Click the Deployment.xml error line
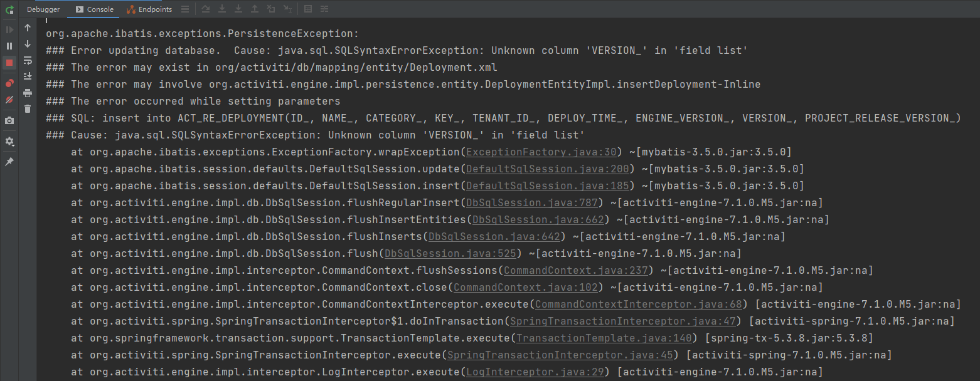The height and width of the screenshot is (381, 980). pos(271,68)
